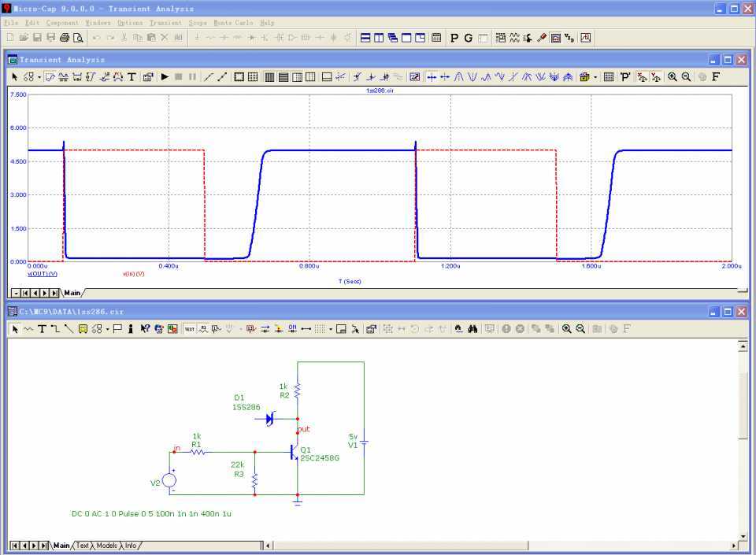Zoom in on the analysis plot

672,76
